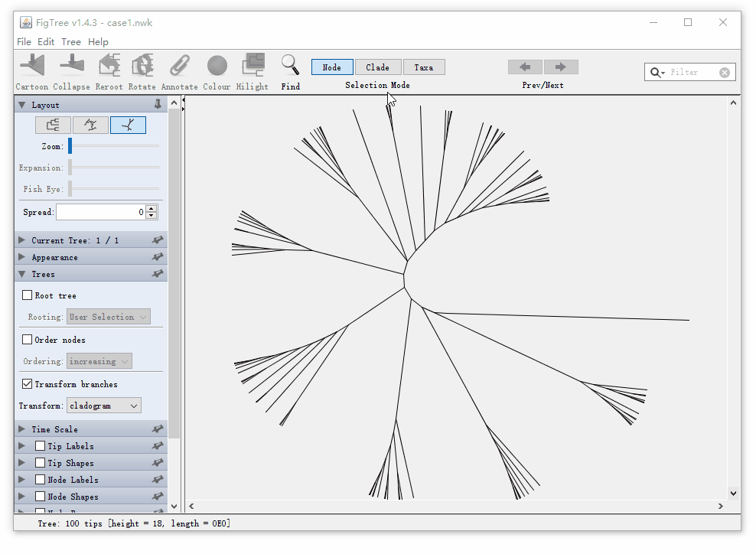
Task: Select the Rotate tool
Action: [142, 66]
